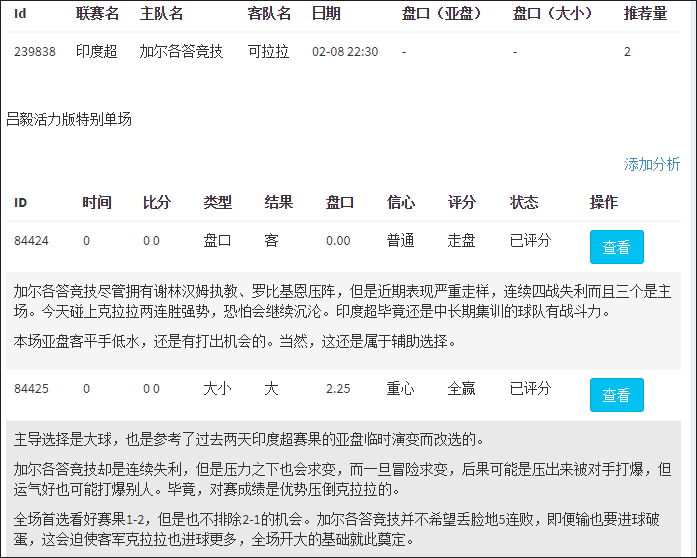The height and width of the screenshot is (558, 697).
Task: Click confidence 重心 cell
Action: click(x=401, y=389)
